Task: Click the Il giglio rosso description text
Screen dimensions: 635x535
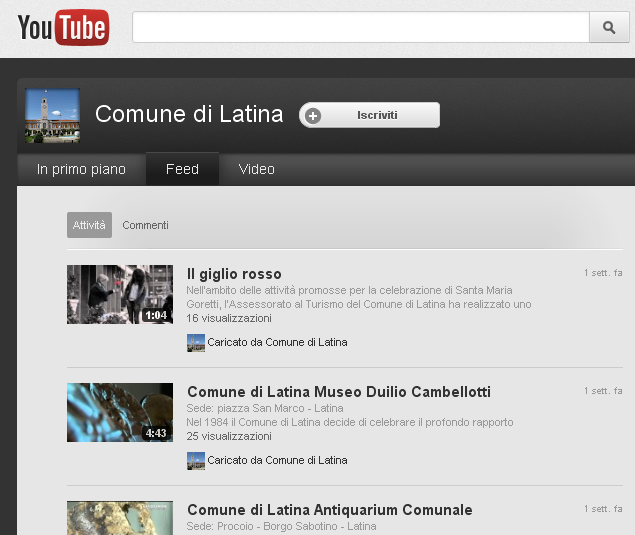Action: coord(359,297)
